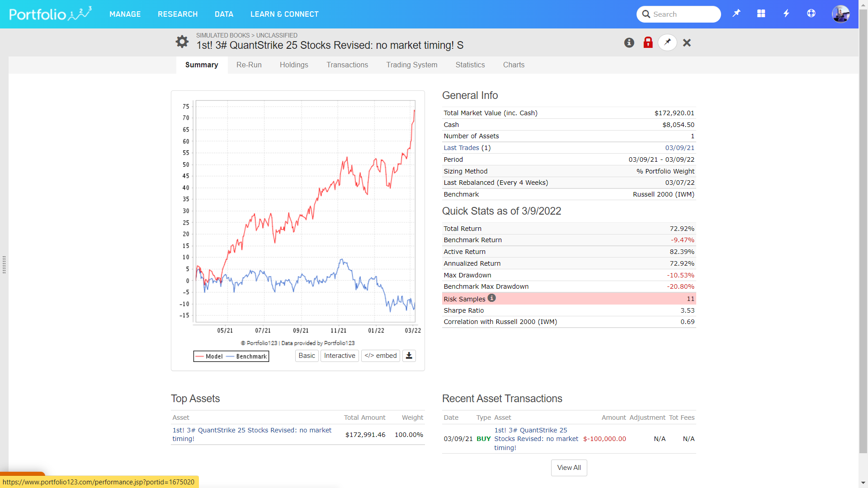
Task: Switch to the Holdings tab
Action: click(294, 65)
